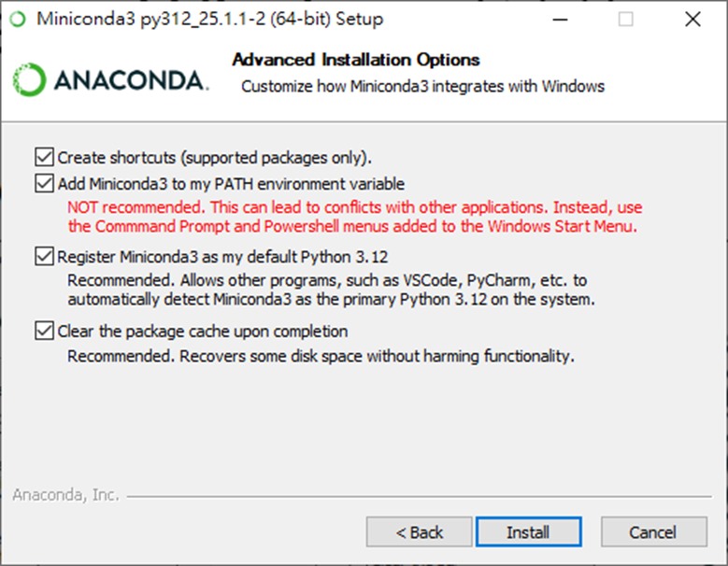The height and width of the screenshot is (566, 728).
Task: Click the Anaconda, Inc. footer text
Action: [65, 495]
